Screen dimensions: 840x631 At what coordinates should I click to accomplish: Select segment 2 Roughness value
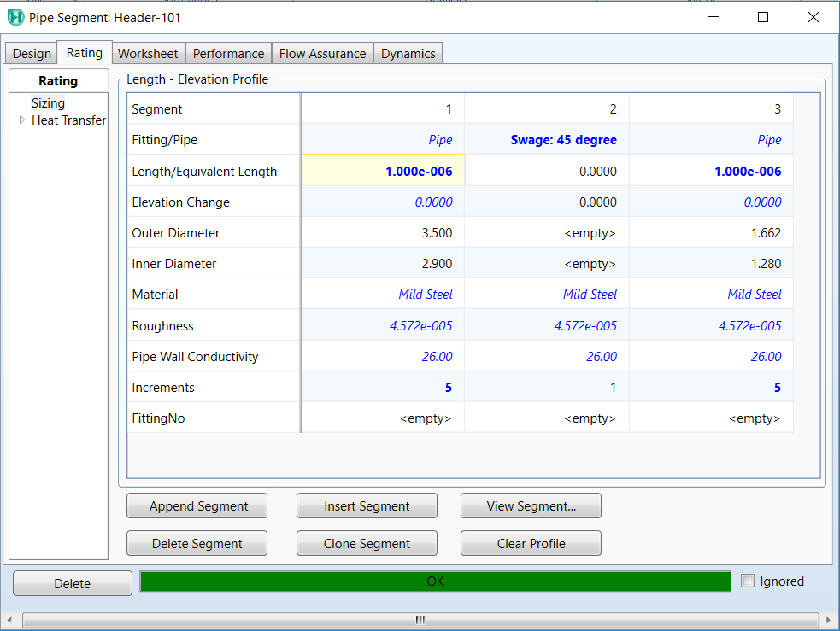(546, 325)
